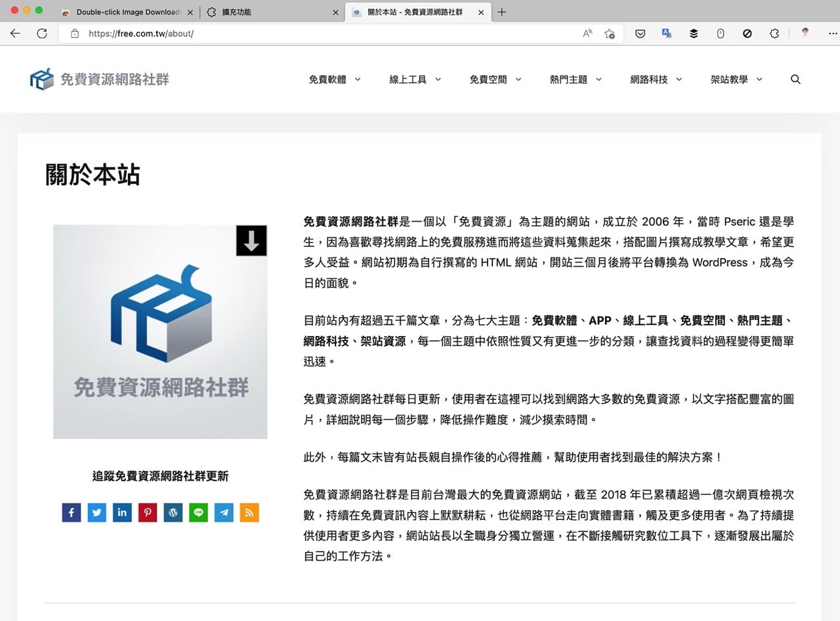The height and width of the screenshot is (621, 840).
Task: Click the bold 架站資源 text in the paragraph
Action: pos(383,341)
